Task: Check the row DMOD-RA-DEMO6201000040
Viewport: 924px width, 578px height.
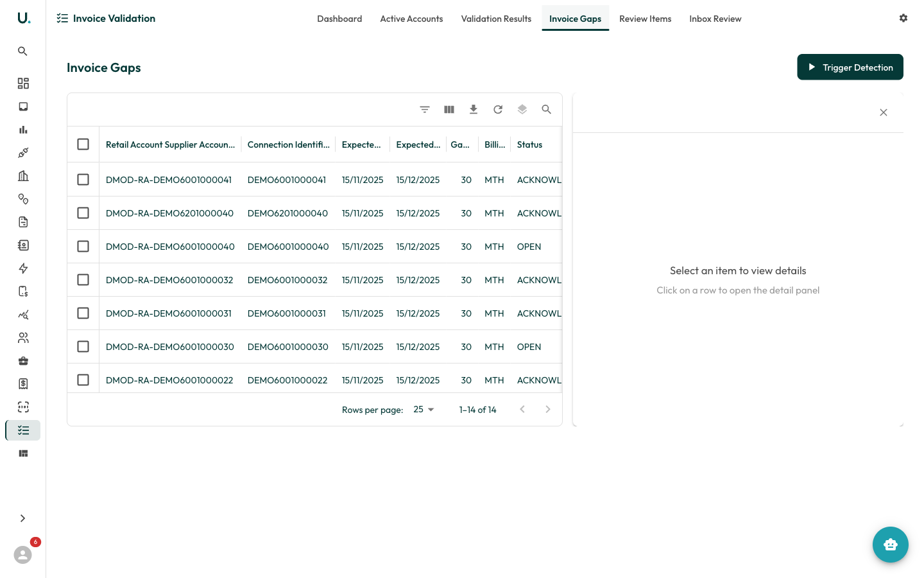Action: [83, 213]
